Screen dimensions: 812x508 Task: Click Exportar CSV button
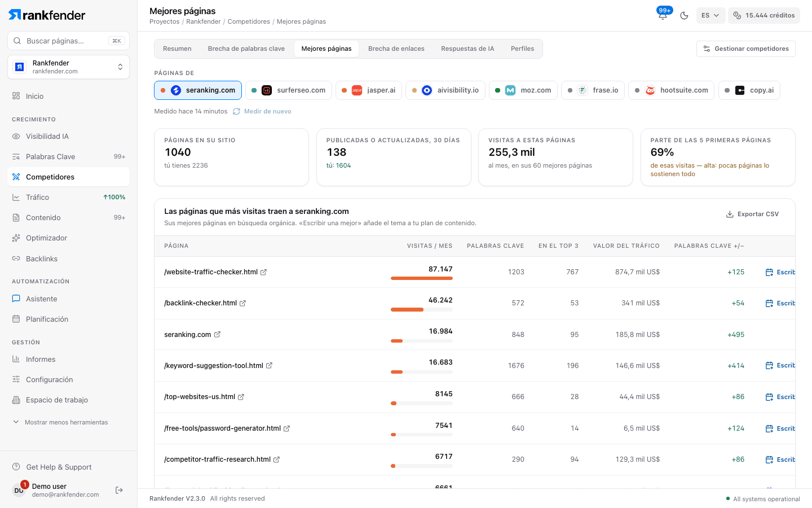point(752,214)
